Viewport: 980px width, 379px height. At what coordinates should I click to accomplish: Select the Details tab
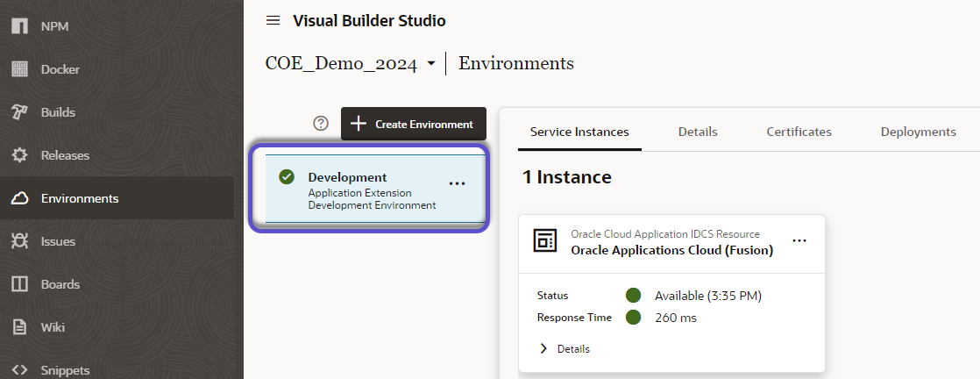pos(698,132)
